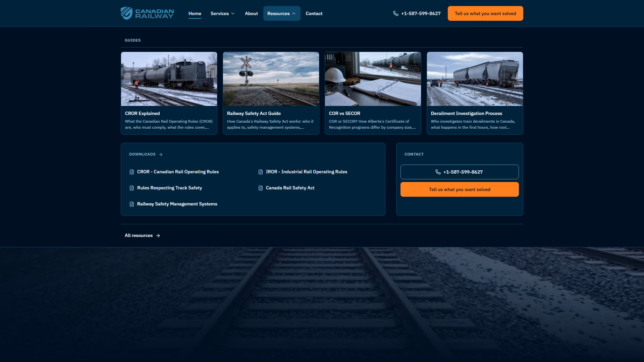Click document icon beside Railway Safety Management Systems
The height and width of the screenshot is (362, 644).
click(132, 204)
